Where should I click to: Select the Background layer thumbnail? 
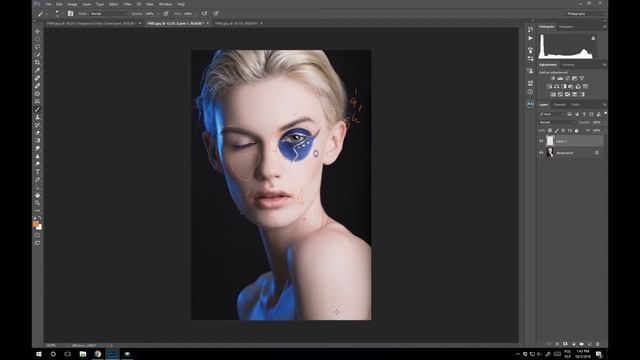(x=550, y=153)
